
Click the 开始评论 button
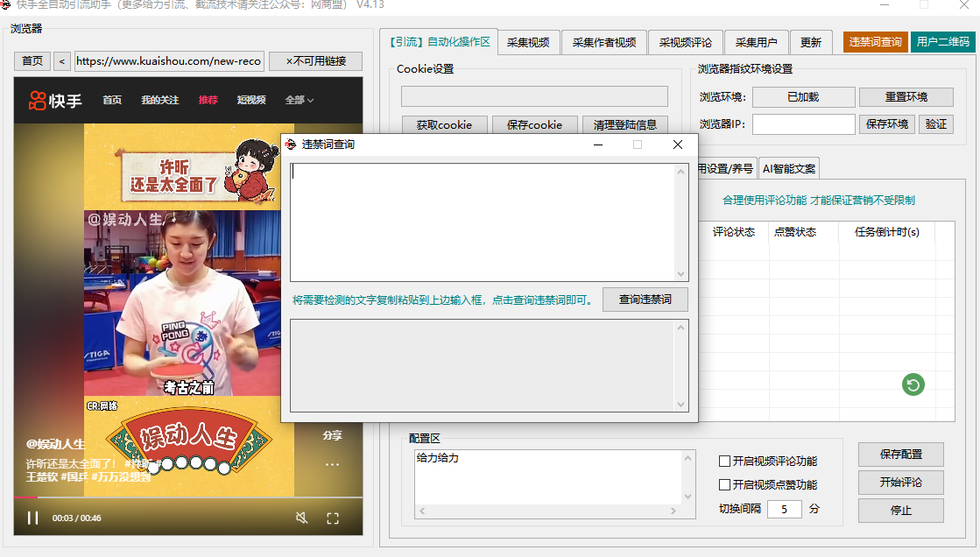[900, 482]
